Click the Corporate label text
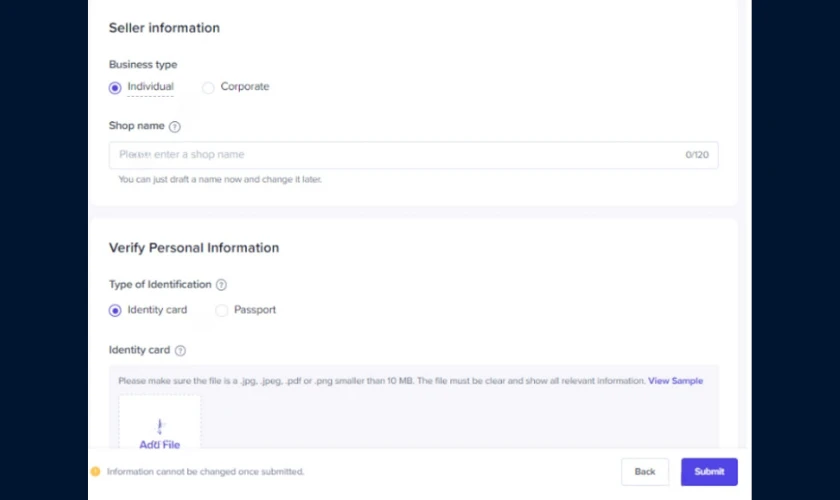This screenshot has width=840, height=500. [245, 86]
